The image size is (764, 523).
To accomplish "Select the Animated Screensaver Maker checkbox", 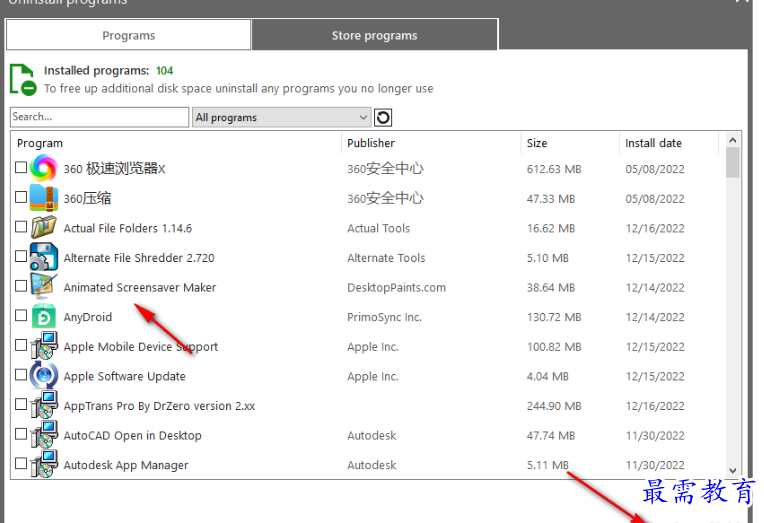I will pyautogui.click(x=21, y=286).
